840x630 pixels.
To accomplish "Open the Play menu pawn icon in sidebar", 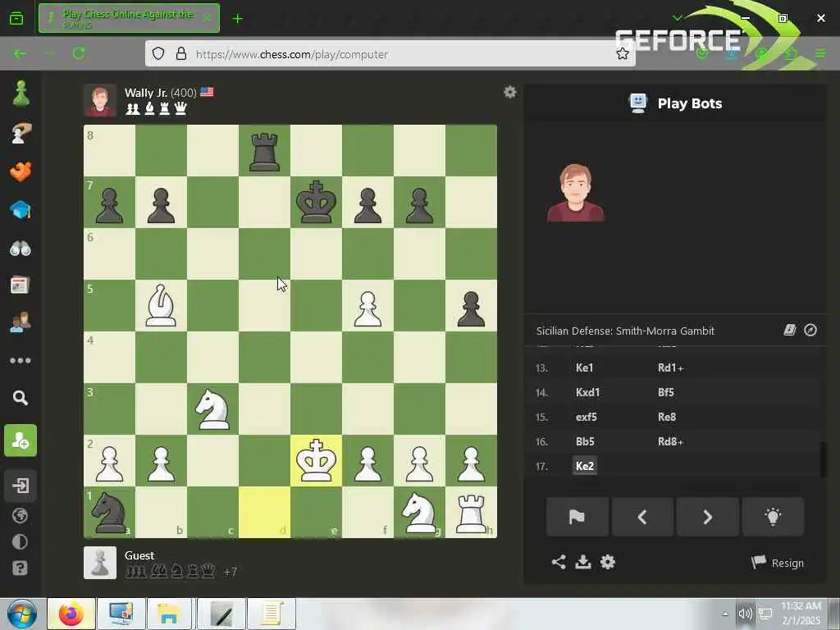I will pyautogui.click(x=21, y=94).
